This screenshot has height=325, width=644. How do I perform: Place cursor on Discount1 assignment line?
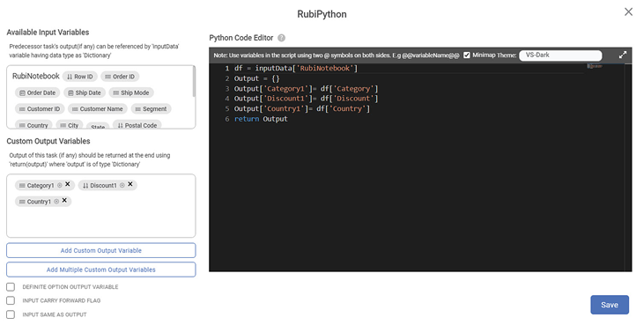pyautogui.click(x=306, y=99)
